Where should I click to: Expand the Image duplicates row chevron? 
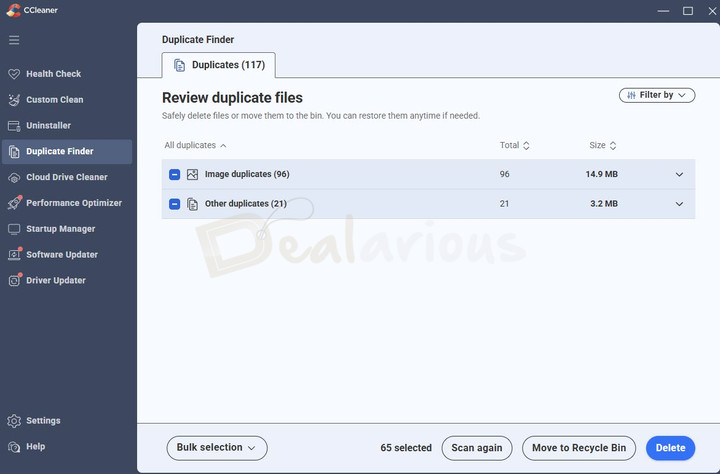point(679,175)
